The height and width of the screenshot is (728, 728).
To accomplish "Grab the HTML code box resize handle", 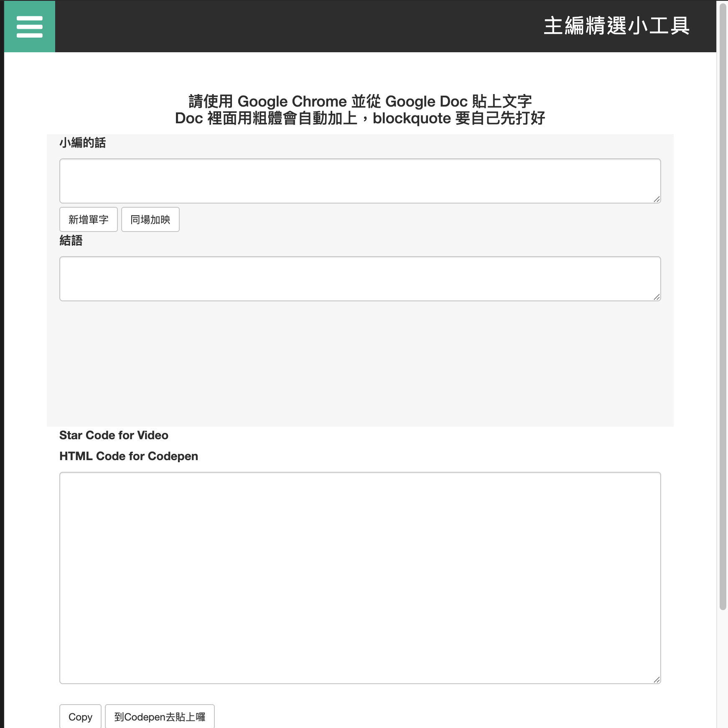I will point(657,680).
